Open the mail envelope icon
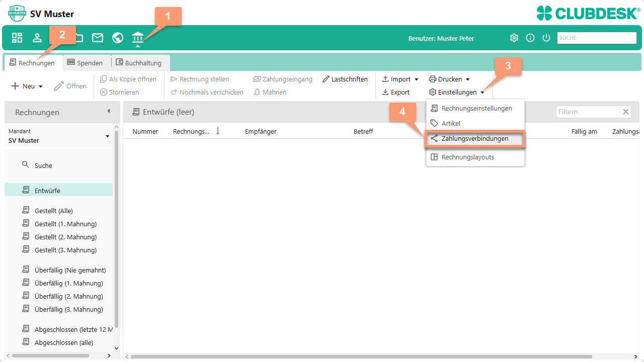 pos(98,38)
